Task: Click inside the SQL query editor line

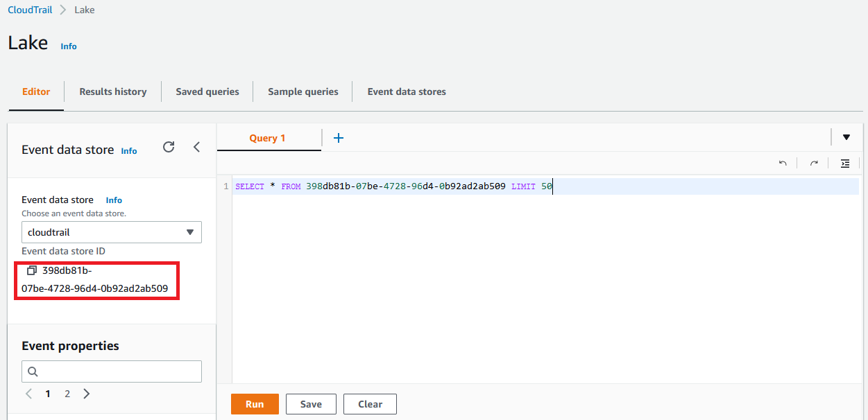Action: [545, 186]
